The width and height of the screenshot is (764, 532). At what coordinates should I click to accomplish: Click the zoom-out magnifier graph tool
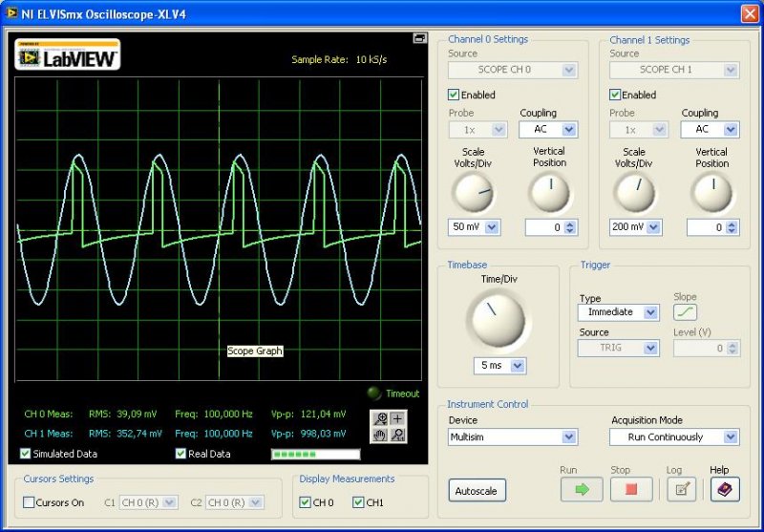click(x=397, y=435)
